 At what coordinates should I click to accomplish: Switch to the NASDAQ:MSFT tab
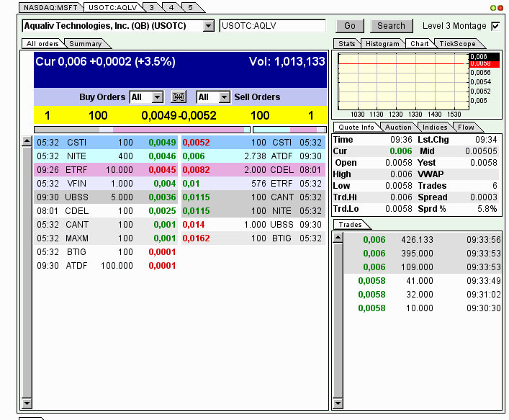pyautogui.click(x=50, y=7)
